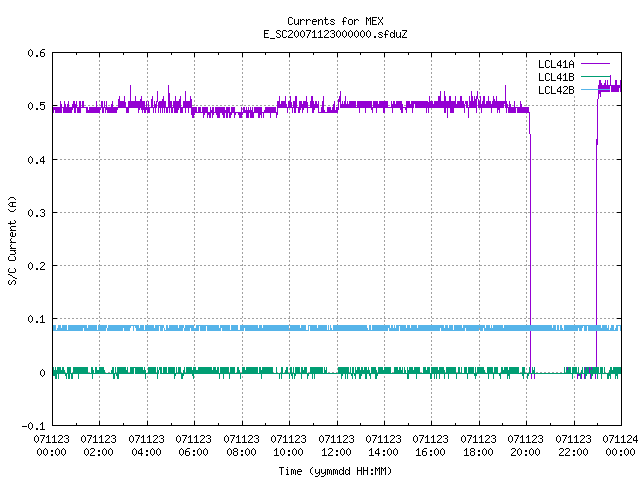The image size is (640, 480).
Task: Click the 0.5 y-axis tick value
Action: (36, 106)
